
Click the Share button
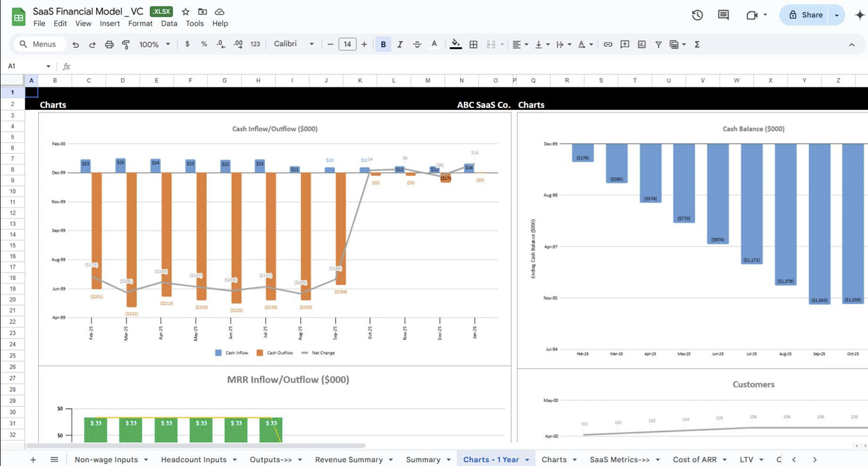[810, 14]
